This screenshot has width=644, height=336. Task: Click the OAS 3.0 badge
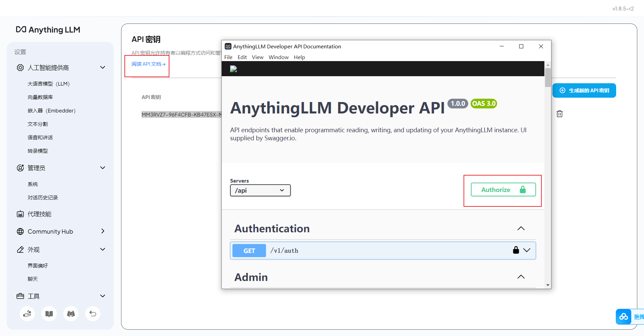point(484,104)
